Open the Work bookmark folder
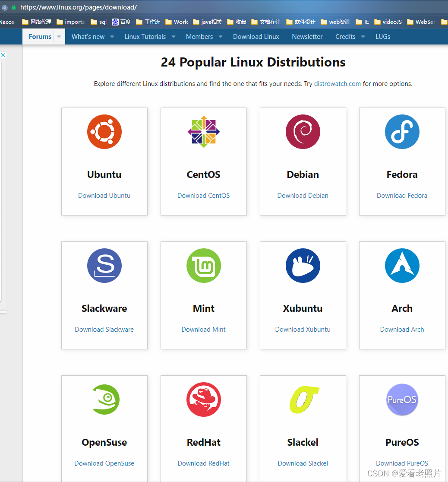 pos(177,22)
